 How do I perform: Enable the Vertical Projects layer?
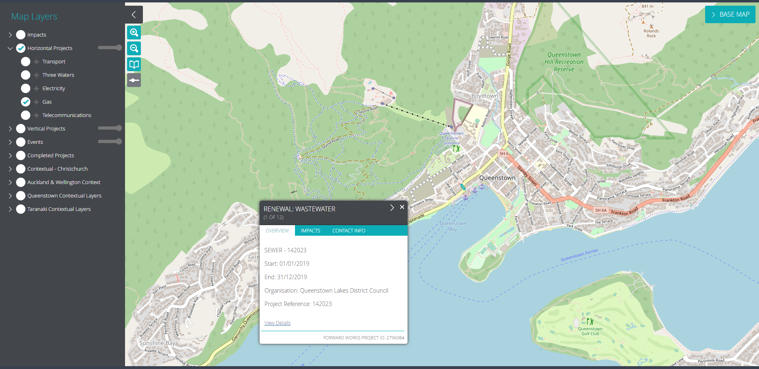pyautogui.click(x=20, y=129)
